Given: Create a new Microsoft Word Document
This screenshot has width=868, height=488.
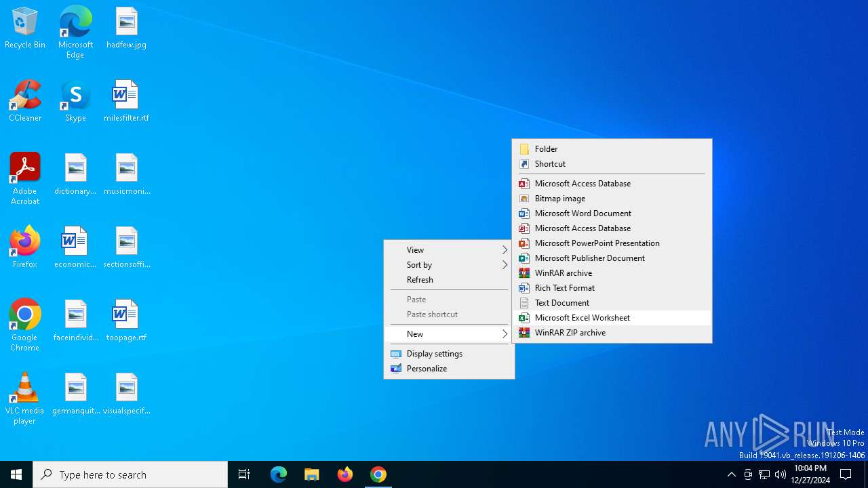Looking at the screenshot, I should point(612,213).
